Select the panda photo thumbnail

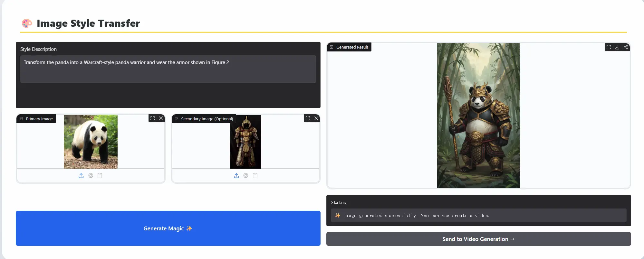tap(91, 142)
